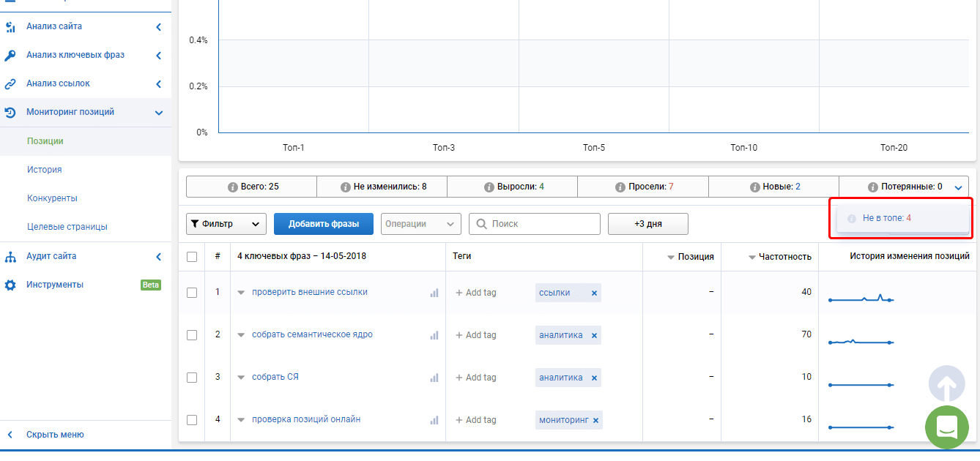This screenshot has width=980, height=461.
Task: Click info icon next to Не в топе
Action: coord(852,219)
